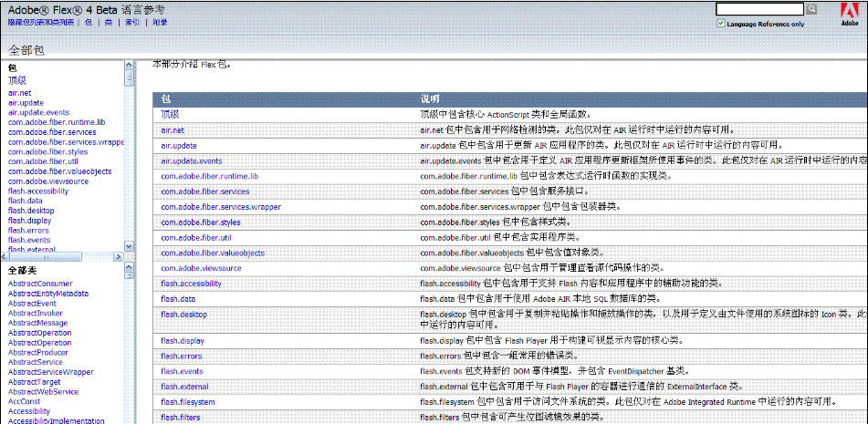
Task: Click flash.filters link in the main table
Action: 181,418
